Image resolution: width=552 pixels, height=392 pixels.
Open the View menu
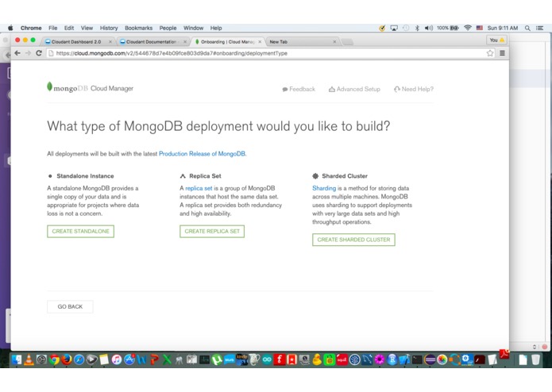87,28
